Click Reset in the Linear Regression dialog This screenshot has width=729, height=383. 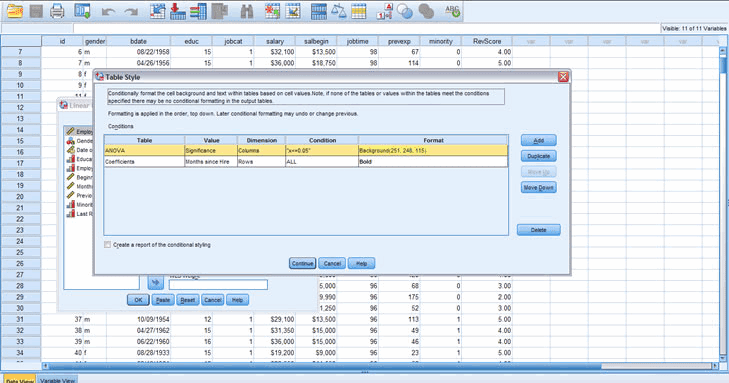click(x=188, y=300)
